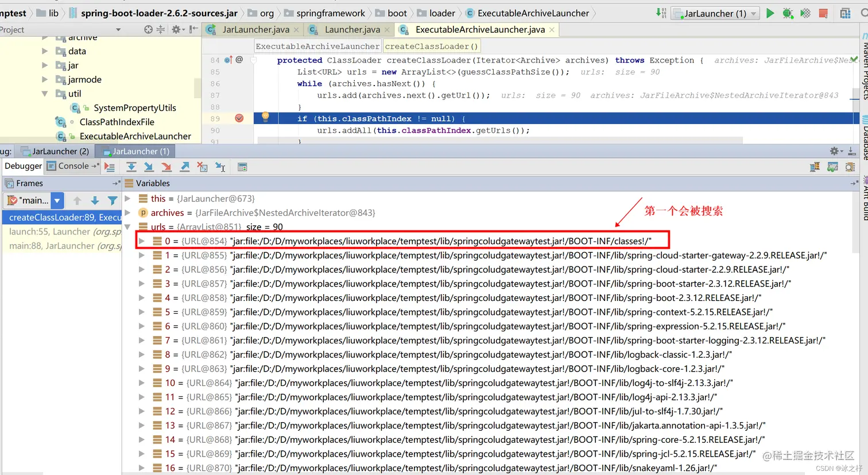Close the ExecutableArchiveLauncher.java tab
This screenshot has height=475, width=868.
pos(552,30)
